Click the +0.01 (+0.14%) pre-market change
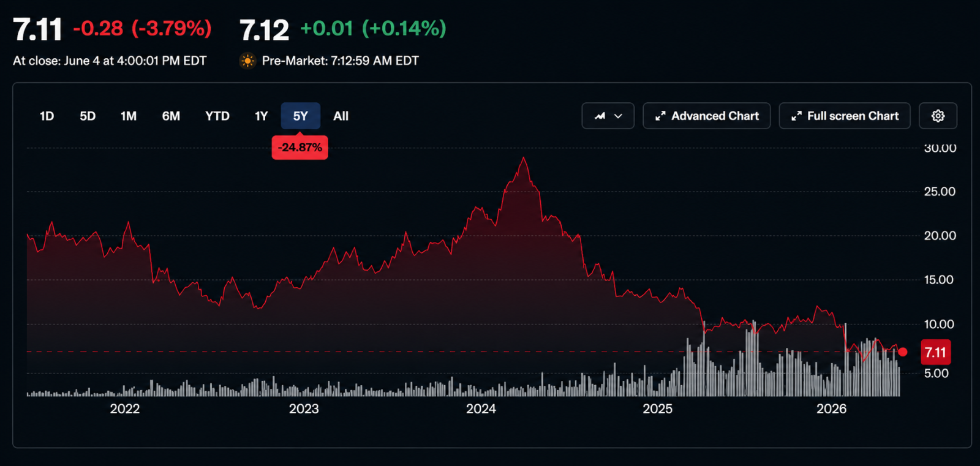 tap(373, 28)
